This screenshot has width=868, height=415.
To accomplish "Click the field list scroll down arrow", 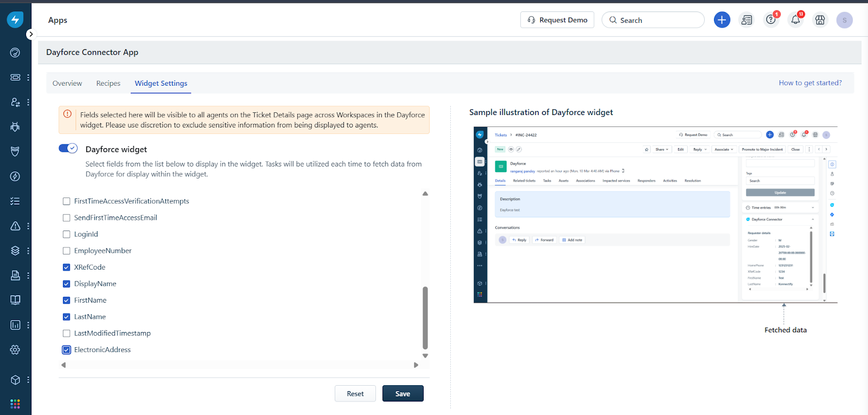I will pos(425,356).
